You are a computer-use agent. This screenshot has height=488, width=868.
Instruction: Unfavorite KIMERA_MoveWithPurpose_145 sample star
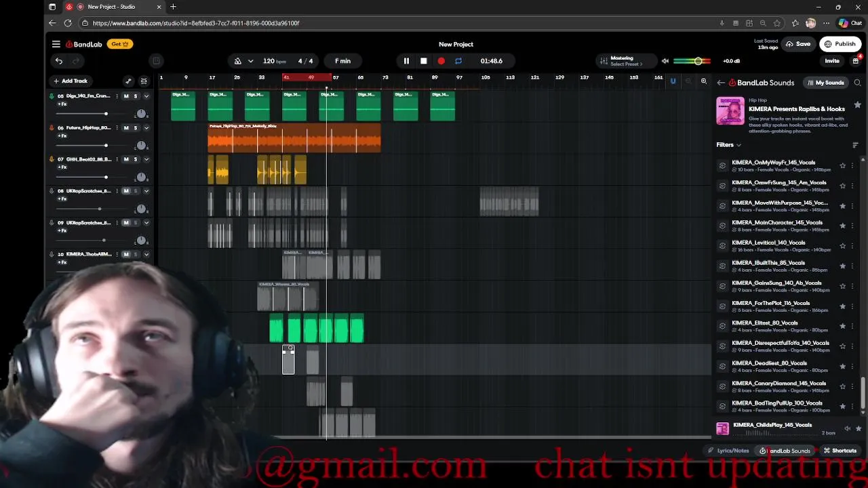pos(843,205)
